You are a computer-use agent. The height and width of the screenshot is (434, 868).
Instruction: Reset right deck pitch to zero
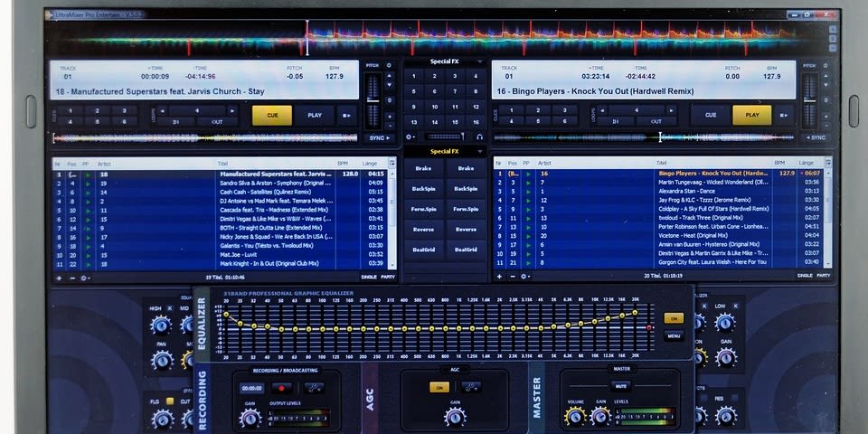pyautogui.click(x=826, y=100)
